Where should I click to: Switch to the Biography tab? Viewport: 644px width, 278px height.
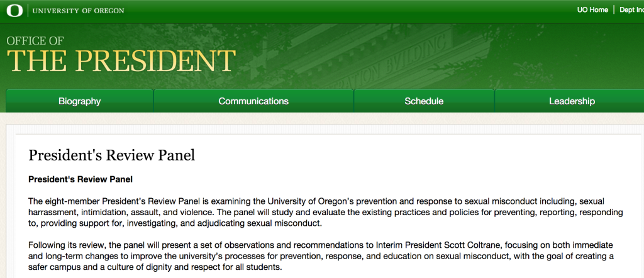click(x=80, y=101)
